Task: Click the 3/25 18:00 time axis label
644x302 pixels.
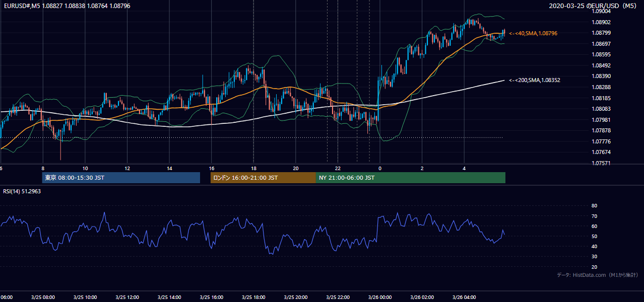Action: click(253, 297)
